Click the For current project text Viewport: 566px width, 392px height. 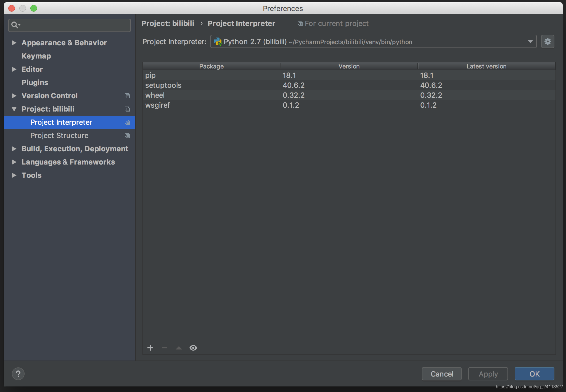tap(337, 23)
